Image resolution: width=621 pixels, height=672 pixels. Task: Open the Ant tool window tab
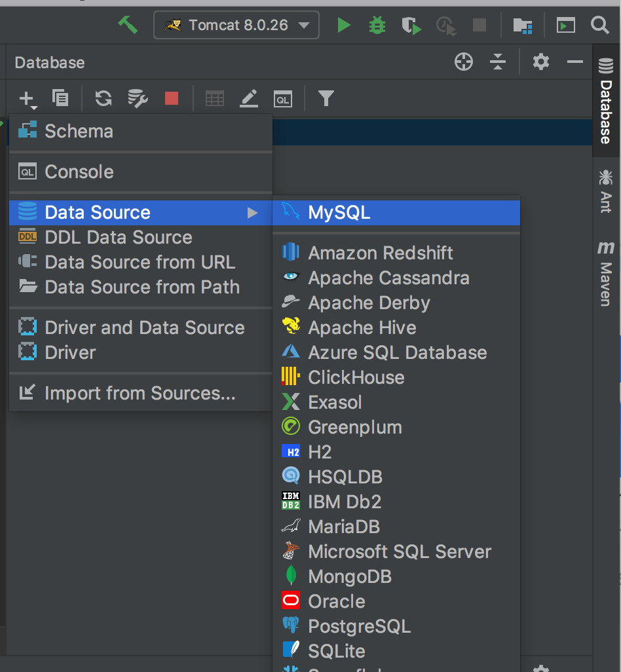coord(606,191)
